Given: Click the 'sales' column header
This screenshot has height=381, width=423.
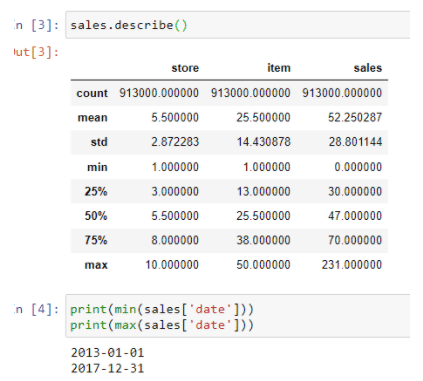Looking at the screenshot, I should pyautogui.click(x=368, y=68).
